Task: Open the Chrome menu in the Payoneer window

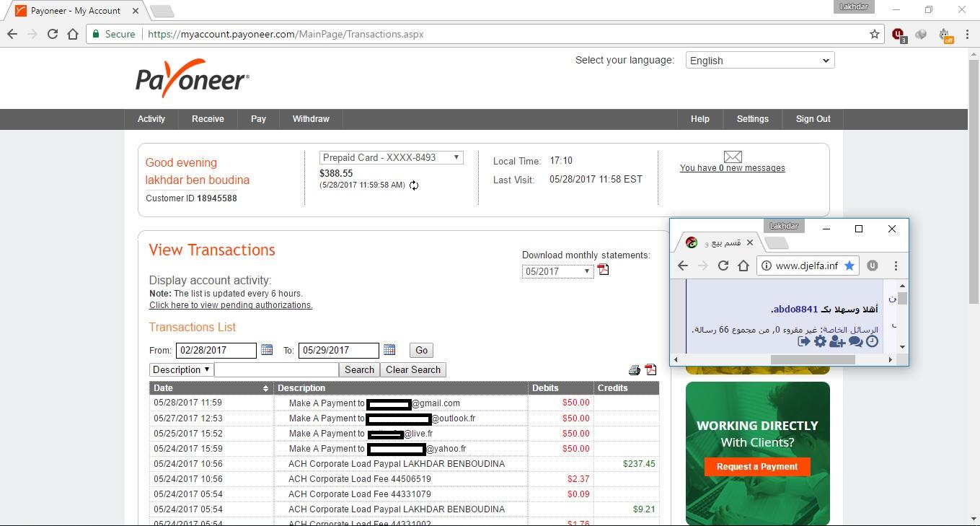Action: (x=967, y=34)
